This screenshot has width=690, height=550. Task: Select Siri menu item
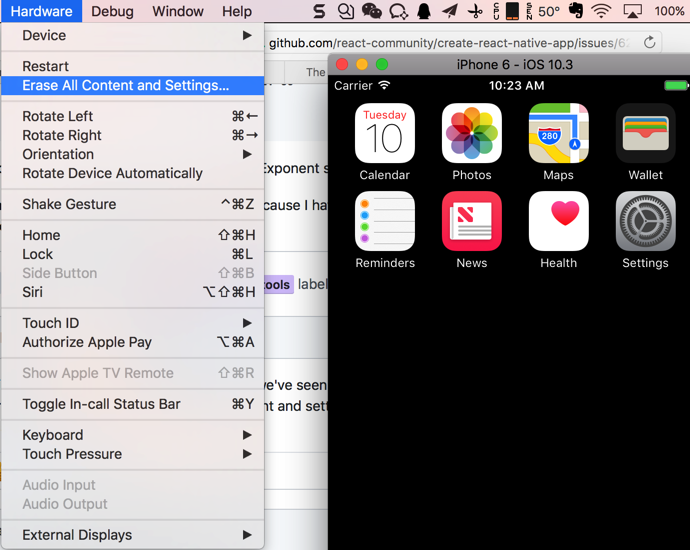[x=132, y=292]
